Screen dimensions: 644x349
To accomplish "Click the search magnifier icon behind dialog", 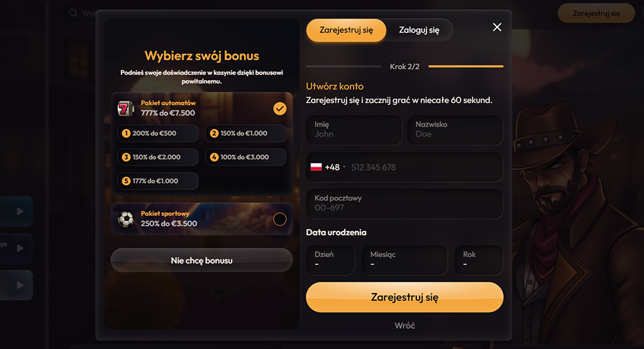I will point(73,13).
